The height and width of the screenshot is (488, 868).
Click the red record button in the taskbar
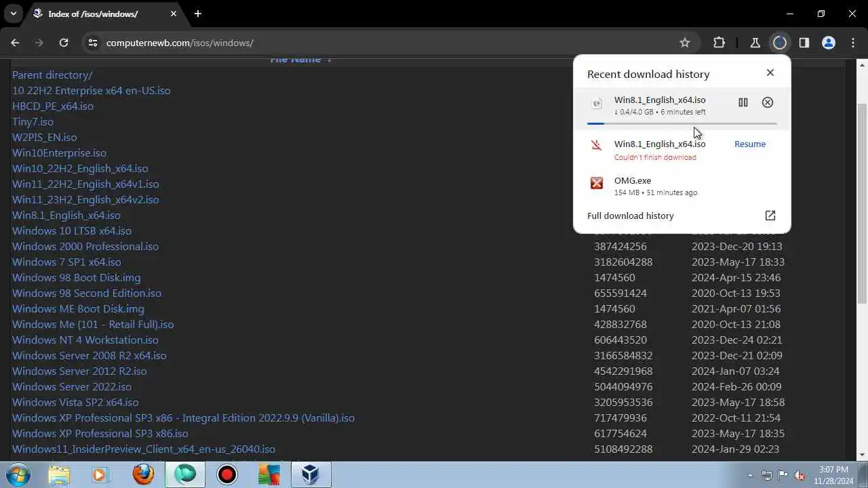point(226,475)
